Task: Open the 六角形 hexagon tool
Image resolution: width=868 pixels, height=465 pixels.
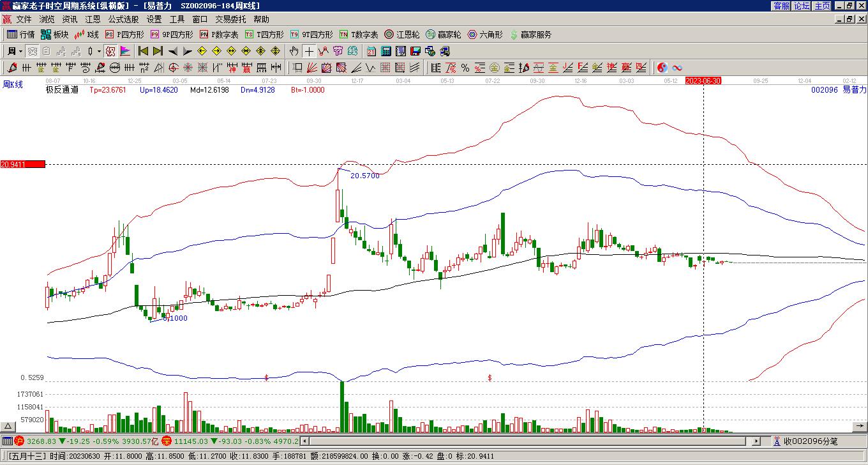Action: 485,34
